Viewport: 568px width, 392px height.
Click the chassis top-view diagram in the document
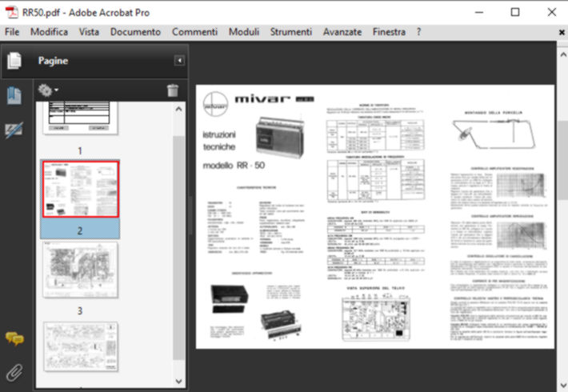point(376,317)
